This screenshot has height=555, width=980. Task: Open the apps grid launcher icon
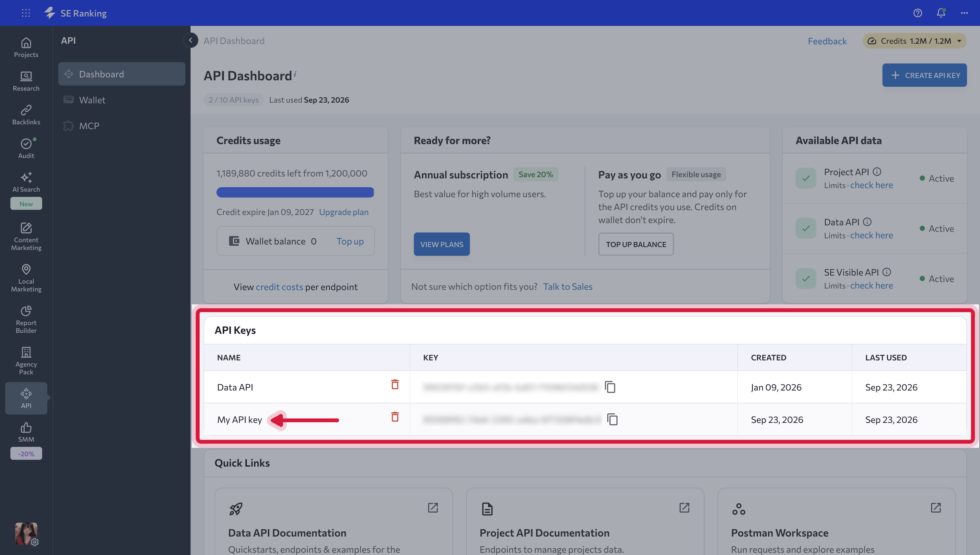(x=26, y=13)
